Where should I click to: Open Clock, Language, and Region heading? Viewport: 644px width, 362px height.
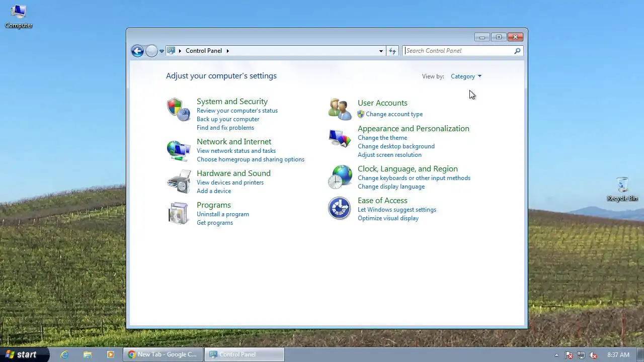click(408, 169)
